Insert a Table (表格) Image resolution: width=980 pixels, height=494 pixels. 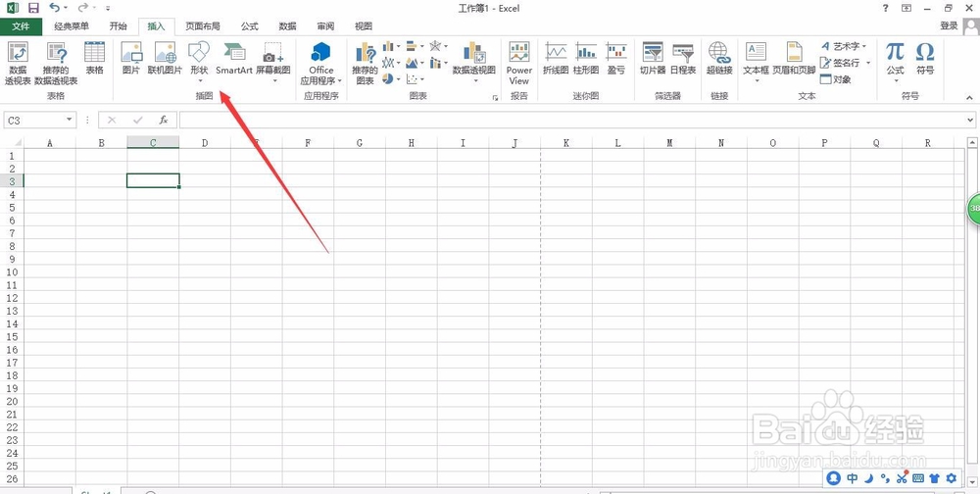(x=94, y=59)
